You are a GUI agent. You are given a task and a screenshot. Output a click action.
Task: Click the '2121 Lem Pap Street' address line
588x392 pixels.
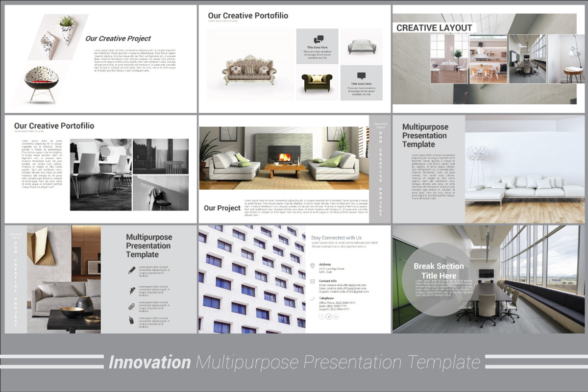pos(332,269)
